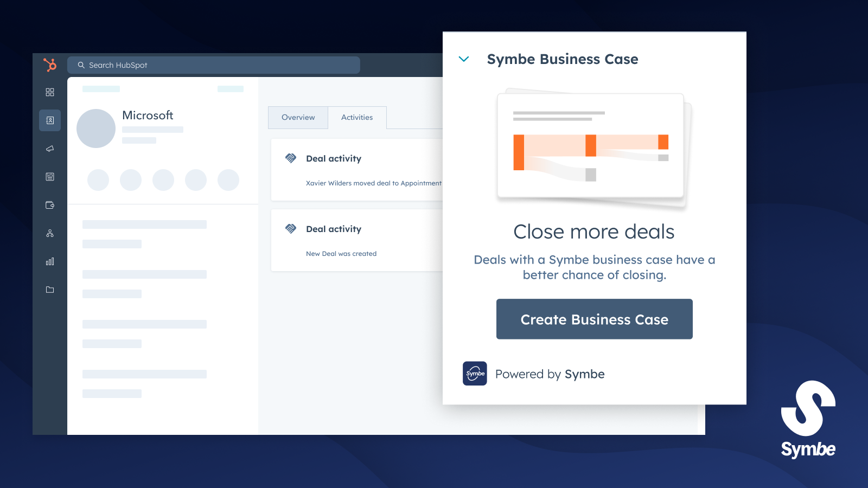Open the commerce wallet icon
The image size is (868, 488).
pos(50,205)
